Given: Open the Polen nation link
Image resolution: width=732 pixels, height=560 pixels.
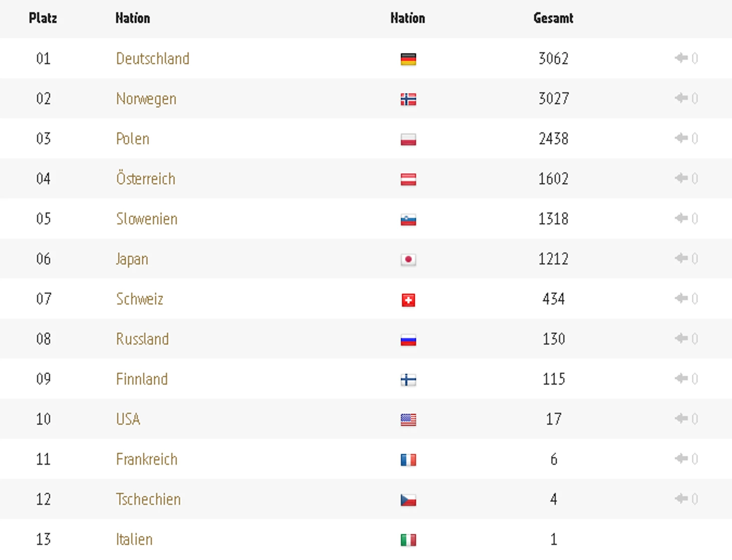Looking at the screenshot, I should click(132, 139).
